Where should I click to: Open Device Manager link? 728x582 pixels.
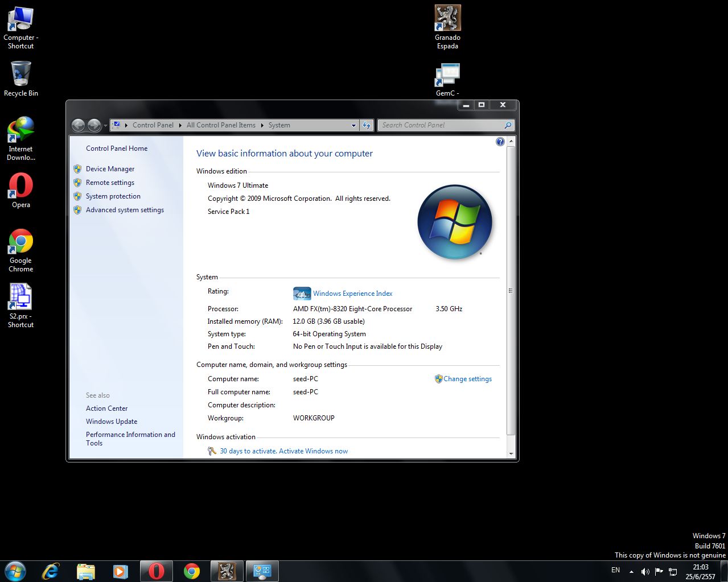pyautogui.click(x=110, y=169)
